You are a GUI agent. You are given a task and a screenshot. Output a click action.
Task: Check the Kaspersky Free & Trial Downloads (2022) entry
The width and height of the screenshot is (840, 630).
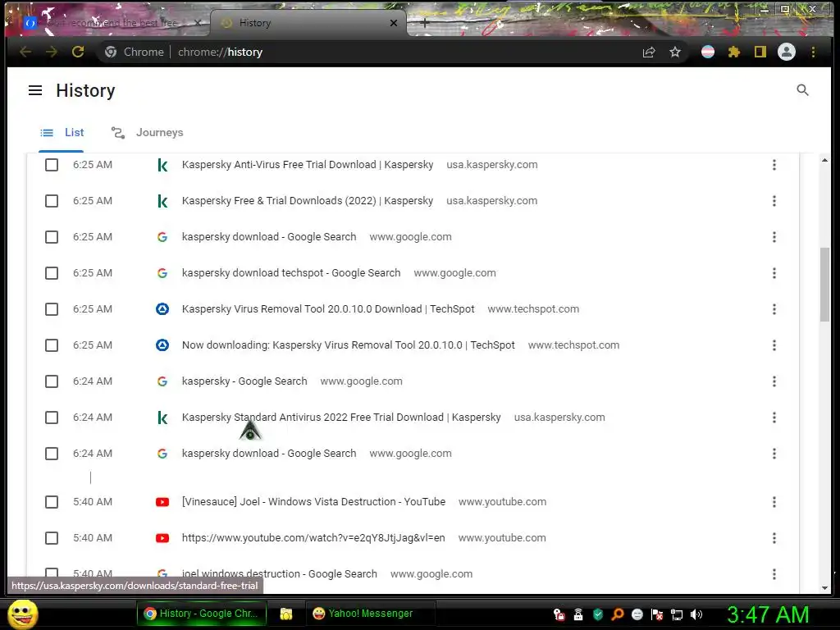point(52,201)
